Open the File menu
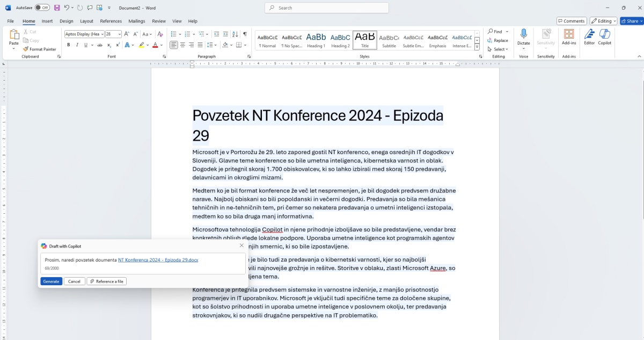Image resolution: width=644 pixels, height=340 pixels. tap(11, 21)
